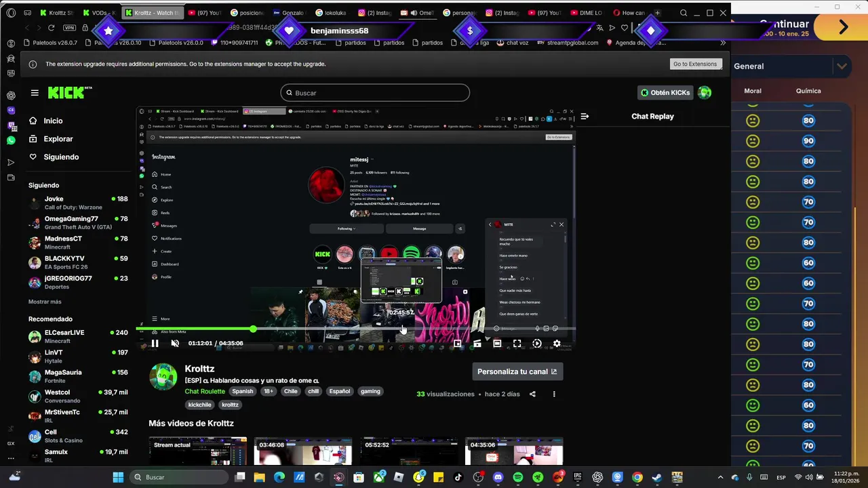
Task: Click the kickchile tag
Action: pos(200,405)
